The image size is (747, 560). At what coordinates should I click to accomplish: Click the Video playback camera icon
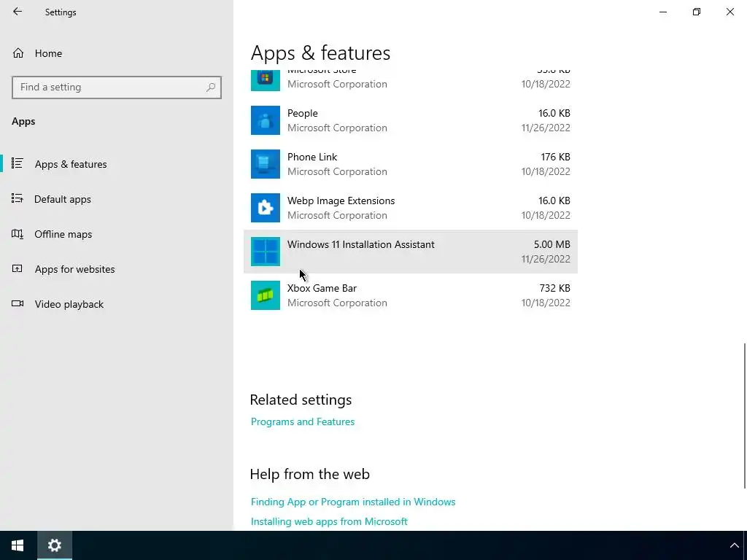click(18, 303)
